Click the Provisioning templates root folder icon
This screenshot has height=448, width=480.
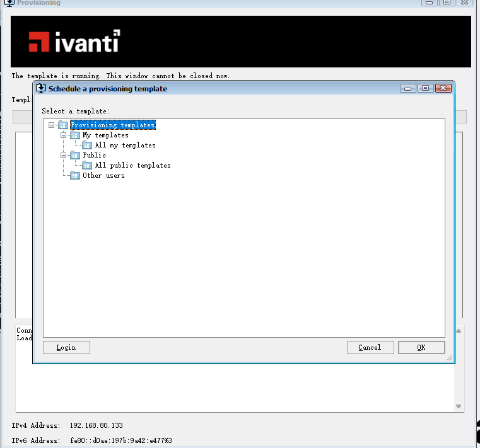63,125
